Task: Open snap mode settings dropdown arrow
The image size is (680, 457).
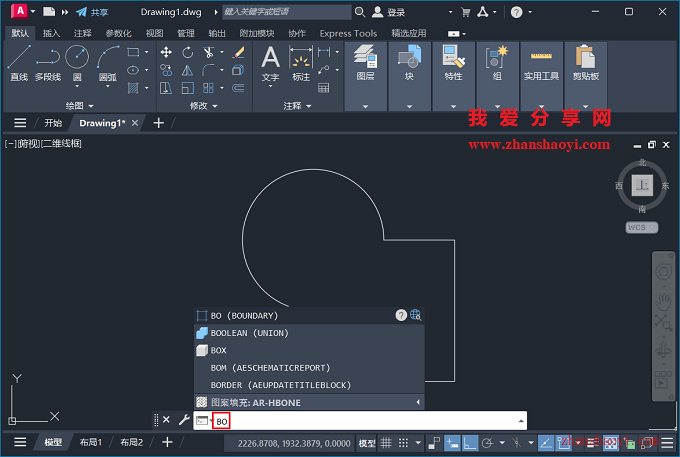Action: (x=418, y=443)
